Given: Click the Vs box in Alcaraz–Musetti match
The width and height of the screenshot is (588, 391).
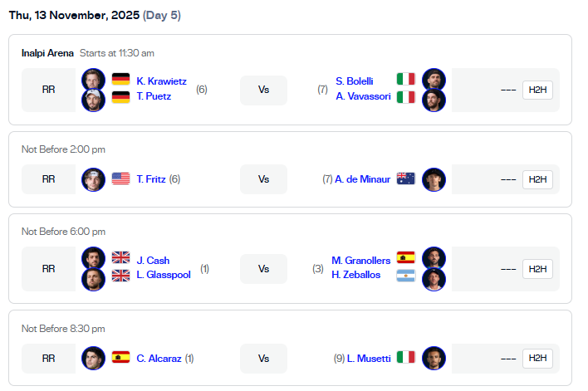Looking at the screenshot, I should pos(263,358).
